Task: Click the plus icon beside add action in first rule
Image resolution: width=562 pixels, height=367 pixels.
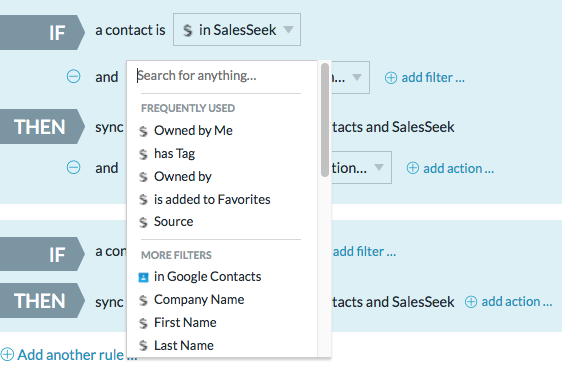Action: point(413,168)
